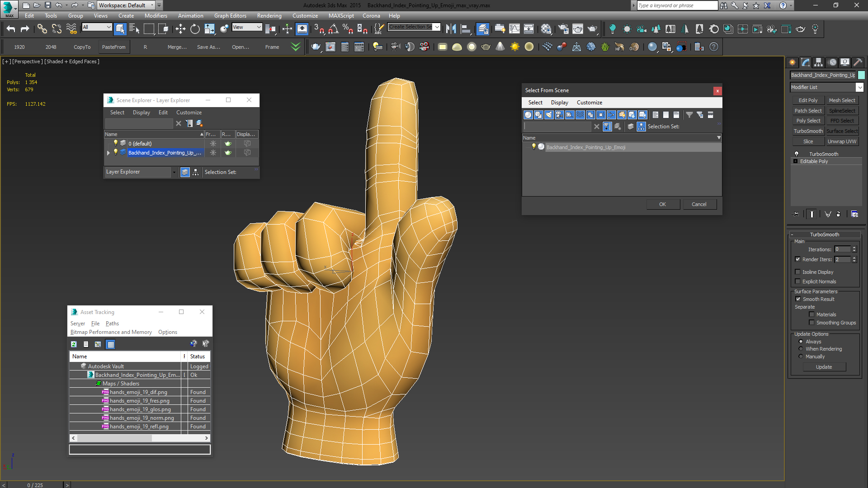Click OK in Select From Scene
868x488 pixels.
coord(662,204)
